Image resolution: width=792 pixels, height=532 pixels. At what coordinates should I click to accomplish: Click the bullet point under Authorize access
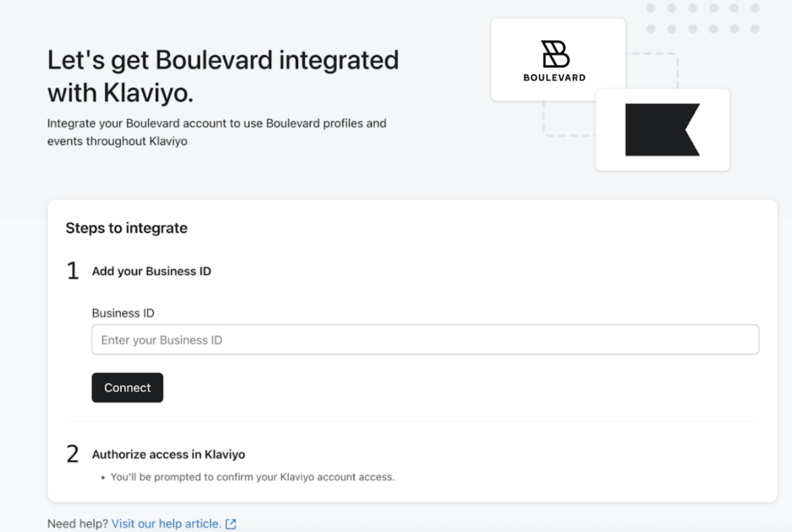click(x=103, y=478)
